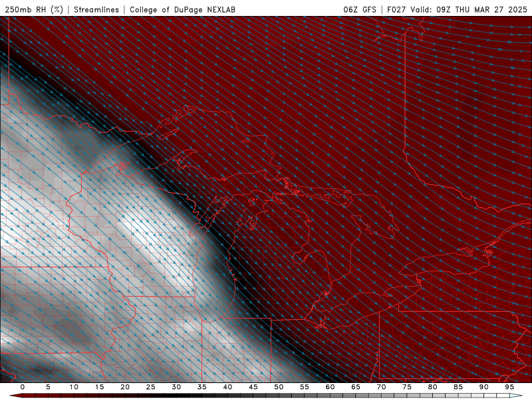The image size is (532, 399).
Task: Click the colorbar tick label "85"
Action: pyautogui.click(x=458, y=387)
